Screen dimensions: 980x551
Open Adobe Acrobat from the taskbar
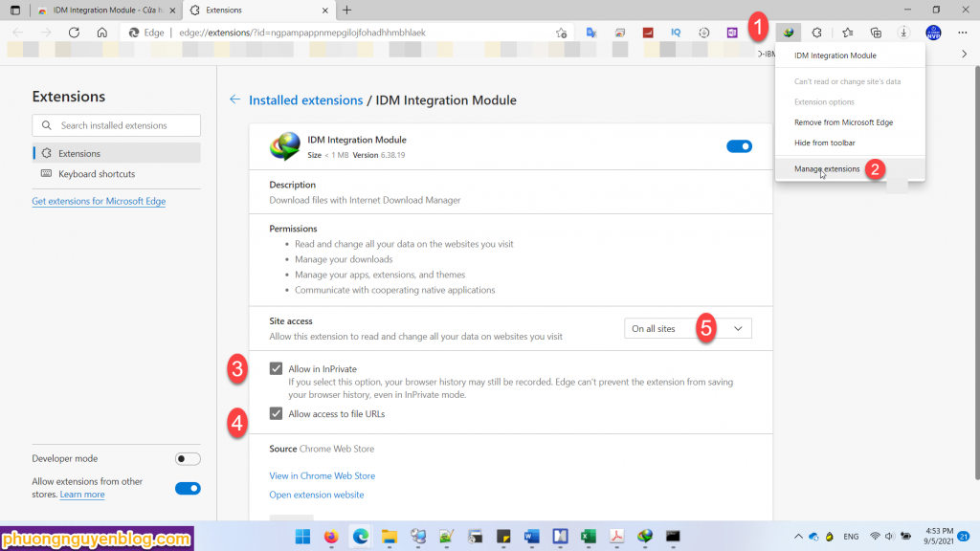click(x=617, y=537)
